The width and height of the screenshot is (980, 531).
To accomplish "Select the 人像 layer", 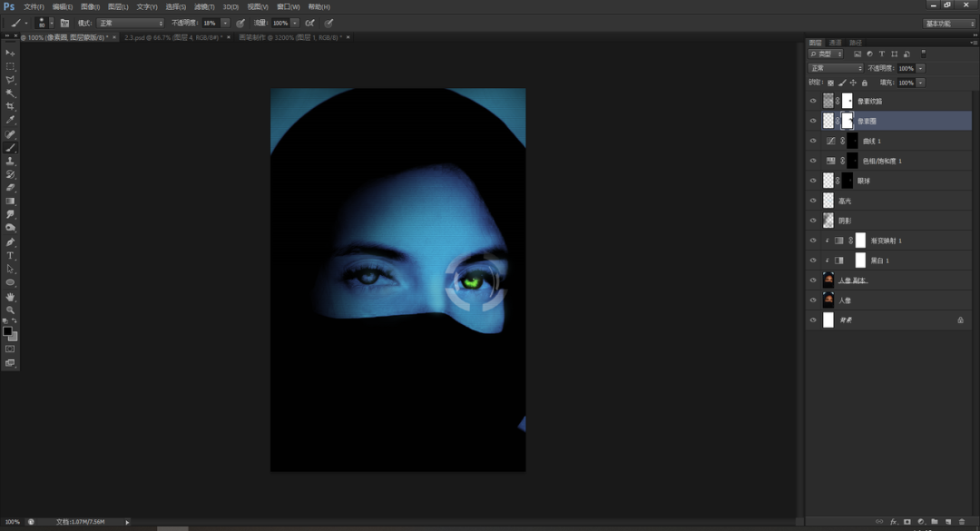I will tap(896, 300).
